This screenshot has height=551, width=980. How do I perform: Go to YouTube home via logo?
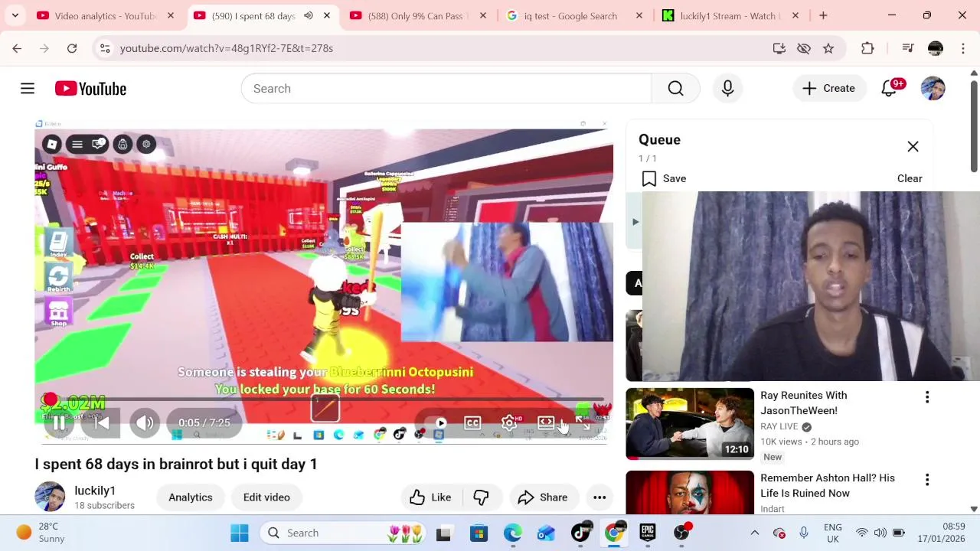[x=90, y=89]
